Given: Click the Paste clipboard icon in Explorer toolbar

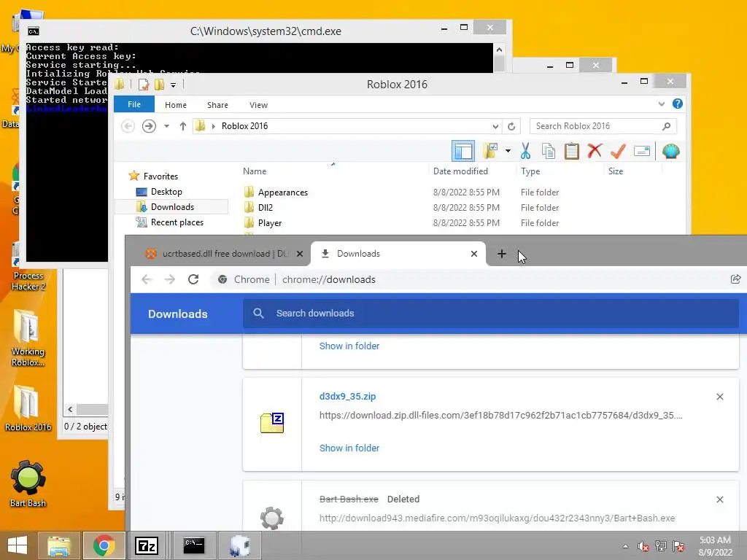Looking at the screenshot, I should (x=571, y=152).
